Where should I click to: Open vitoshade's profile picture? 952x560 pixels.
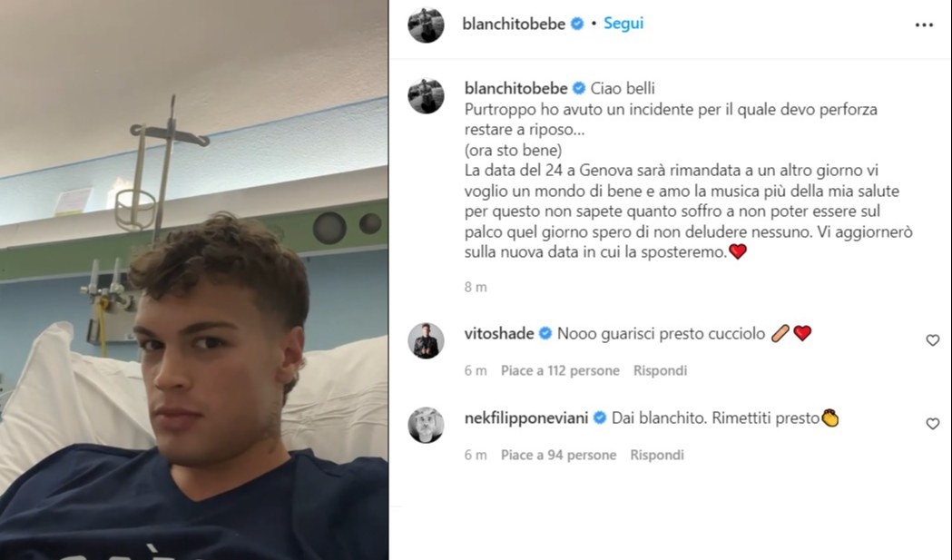pyautogui.click(x=426, y=340)
